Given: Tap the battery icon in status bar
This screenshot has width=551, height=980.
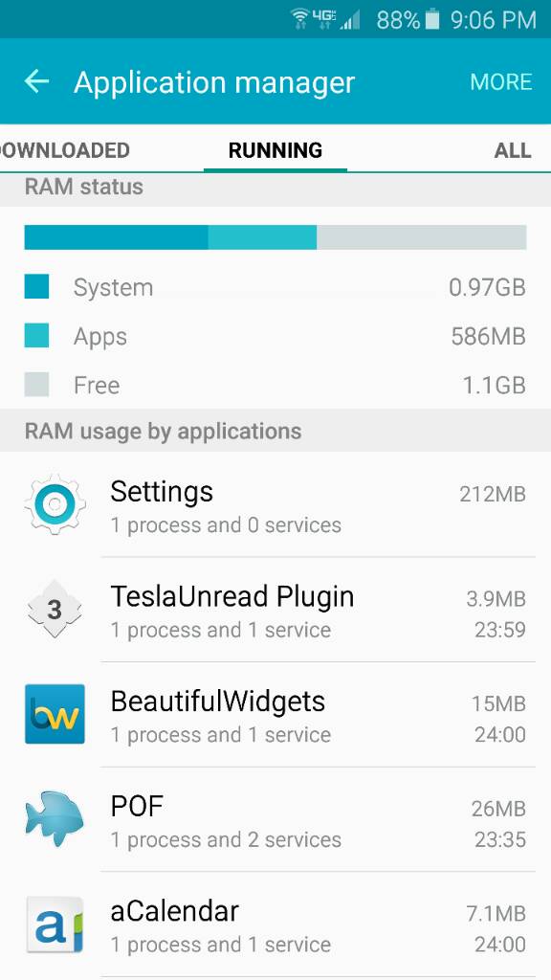Looking at the screenshot, I should [x=432, y=20].
